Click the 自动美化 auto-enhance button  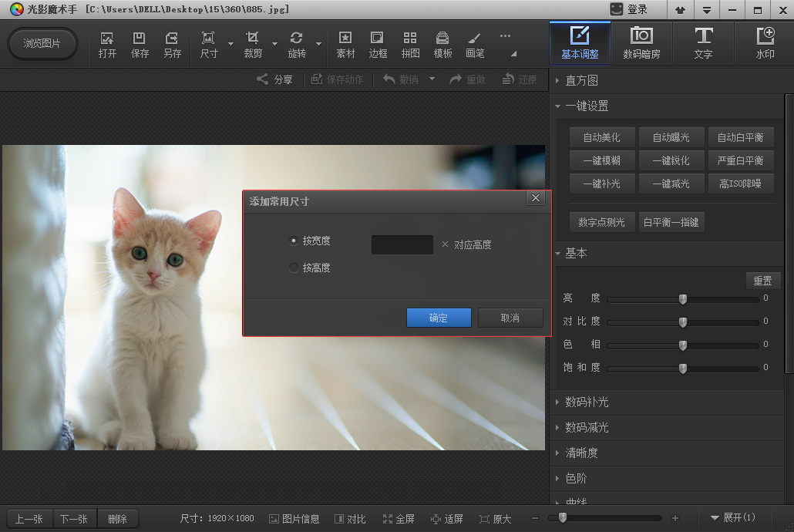click(601, 137)
